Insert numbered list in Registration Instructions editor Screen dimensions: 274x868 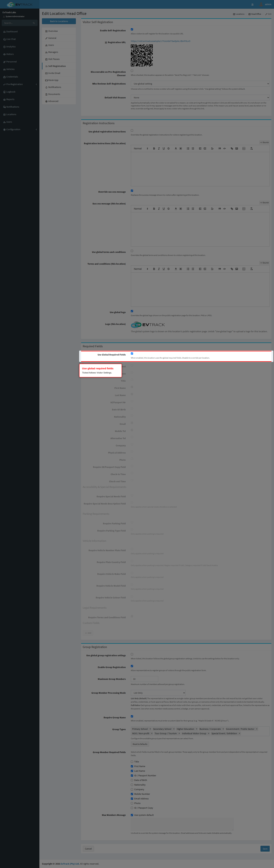pyautogui.click(x=188, y=149)
